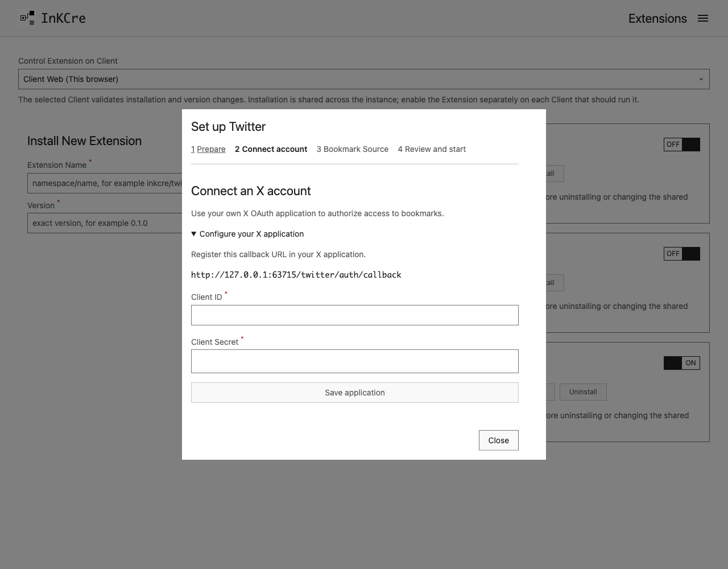The width and height of the screenshot is (728, 569).
Task: Focus the Client ID input field
Action: coord(355,315)
